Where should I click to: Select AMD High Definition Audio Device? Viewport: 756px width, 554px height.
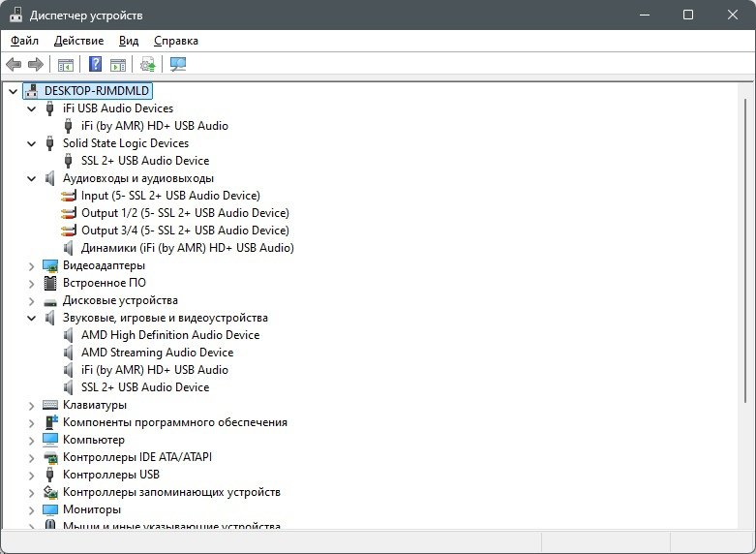(x=170, y=335)
